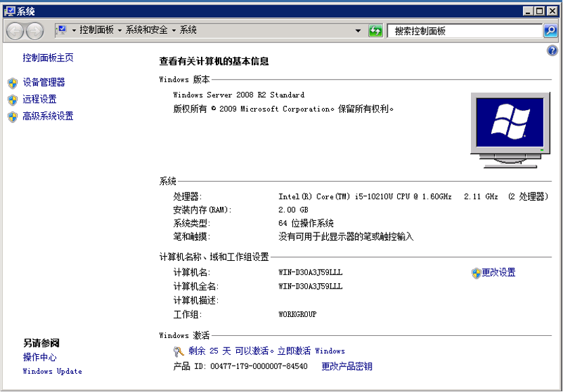Open 高级系统设置 link

click(x=48, y=116)
